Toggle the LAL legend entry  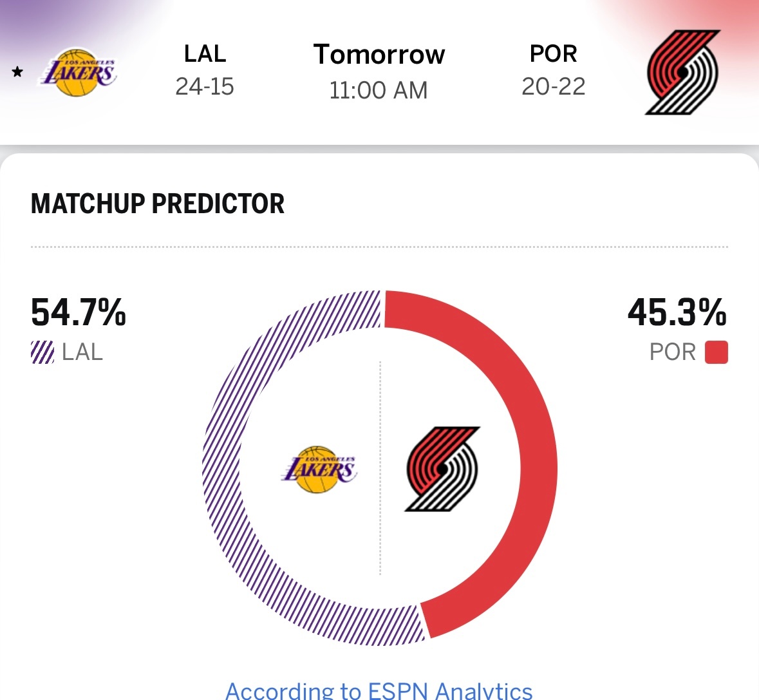click(x=64, y=352)
